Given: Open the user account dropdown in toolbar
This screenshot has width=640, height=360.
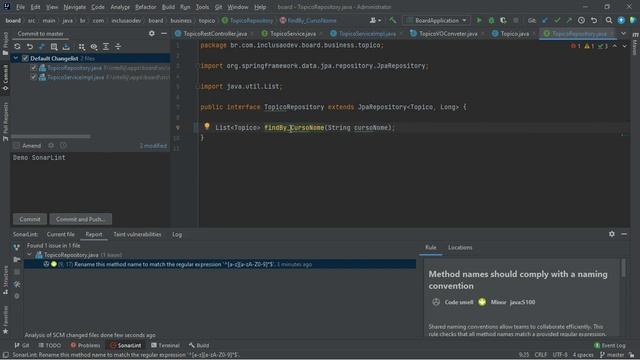Looking at the screenshot, I should pos(375,20).
